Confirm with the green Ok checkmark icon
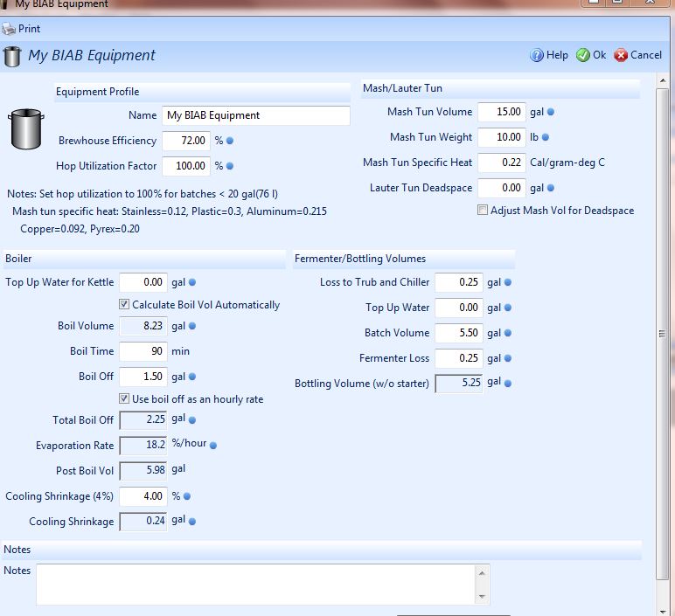 [x=583, y=55]
